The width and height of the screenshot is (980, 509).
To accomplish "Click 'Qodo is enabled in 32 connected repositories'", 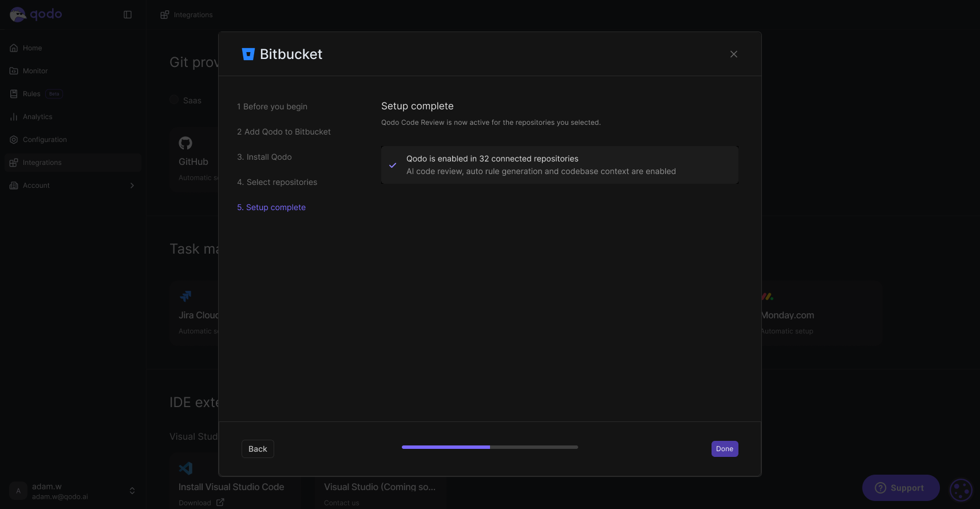I will click(492, 159).
